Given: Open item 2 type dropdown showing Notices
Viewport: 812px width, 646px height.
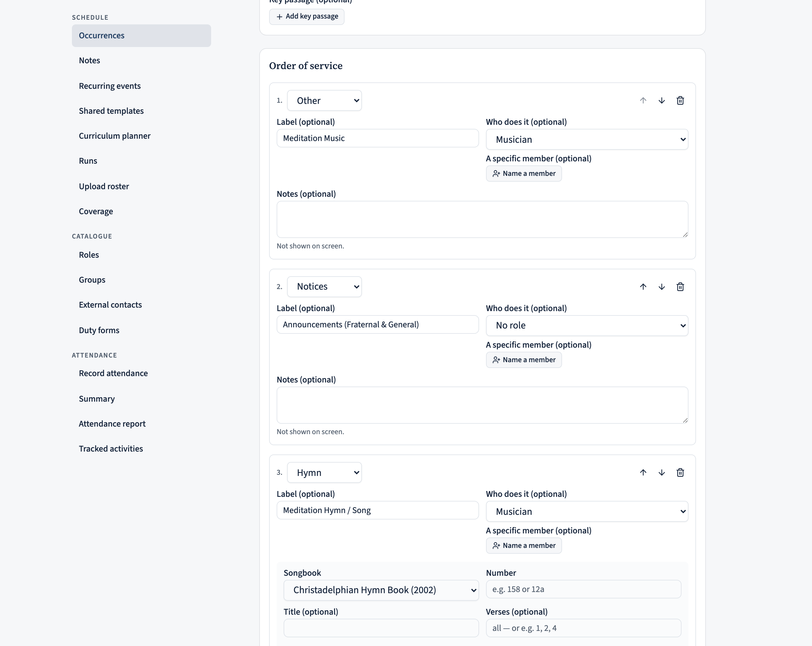Looking at the screenshot, I should [x=324, y=287].
